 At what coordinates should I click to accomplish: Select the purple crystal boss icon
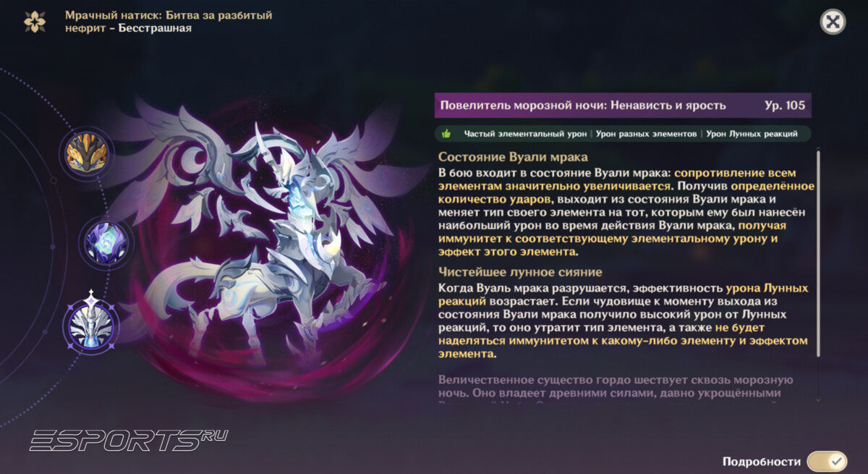pyautogui.click(x=106, y=242)
